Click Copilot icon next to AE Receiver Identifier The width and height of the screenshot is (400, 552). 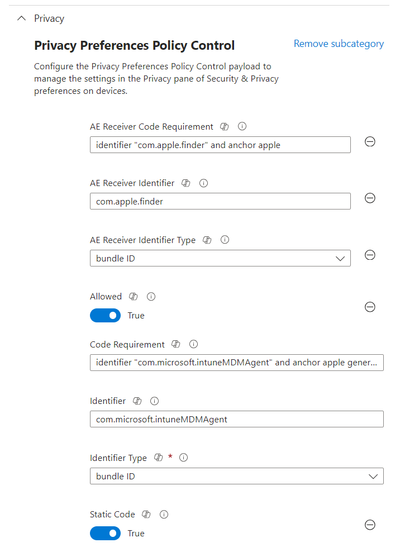[x=186, y=183]
